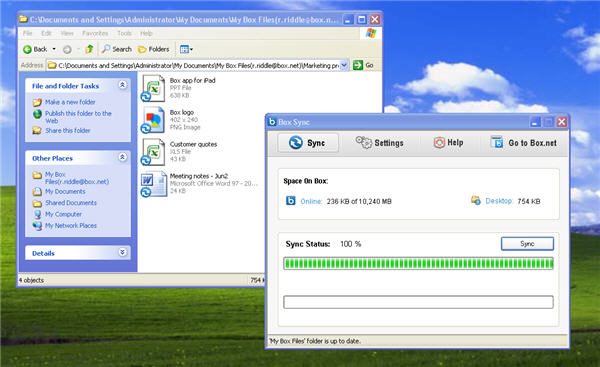Open the File menu in Explorer
Image resolution: width=600 pixels, height=367 pixels.
28,33
